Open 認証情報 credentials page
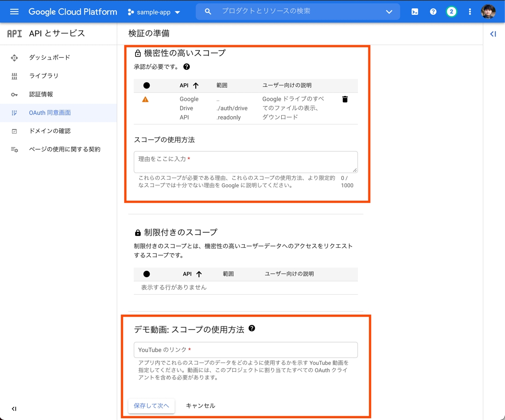 (x=41, y=94)
